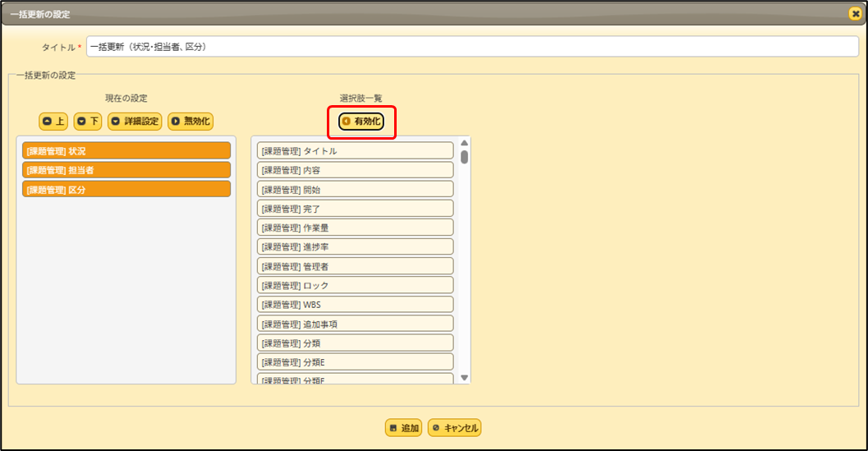Click the options list scrollbar thumb
868x451 pixels.
(465, 157)
